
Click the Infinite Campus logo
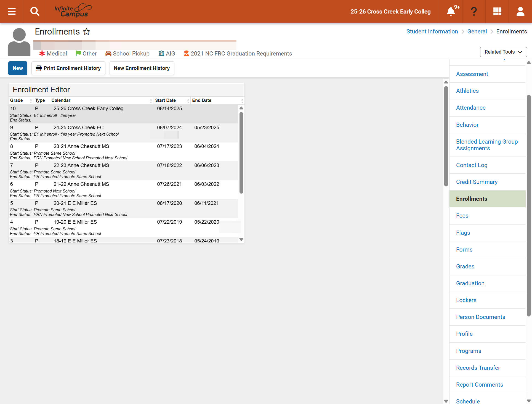[73, 11]
